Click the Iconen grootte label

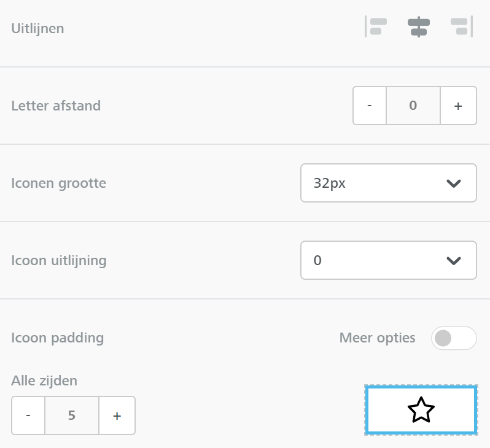(58, 183)
